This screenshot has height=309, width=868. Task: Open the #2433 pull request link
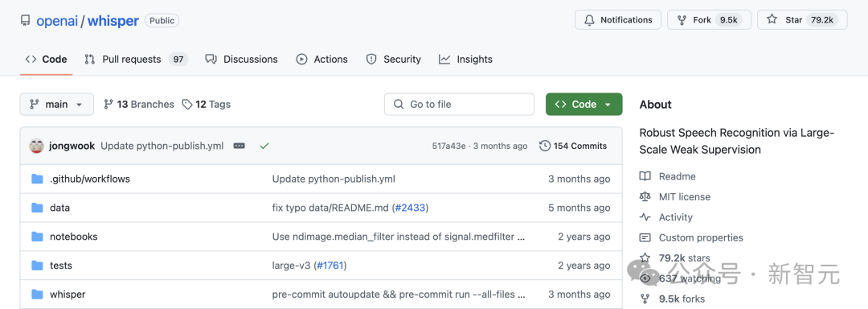tap(410, 208)
